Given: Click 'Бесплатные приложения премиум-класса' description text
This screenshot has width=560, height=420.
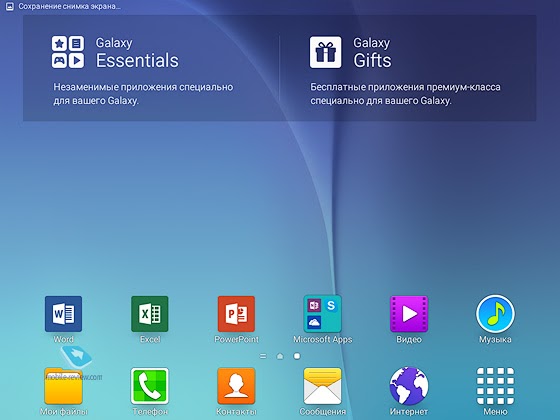Looking at the screenshot, I should click(405, 87).
